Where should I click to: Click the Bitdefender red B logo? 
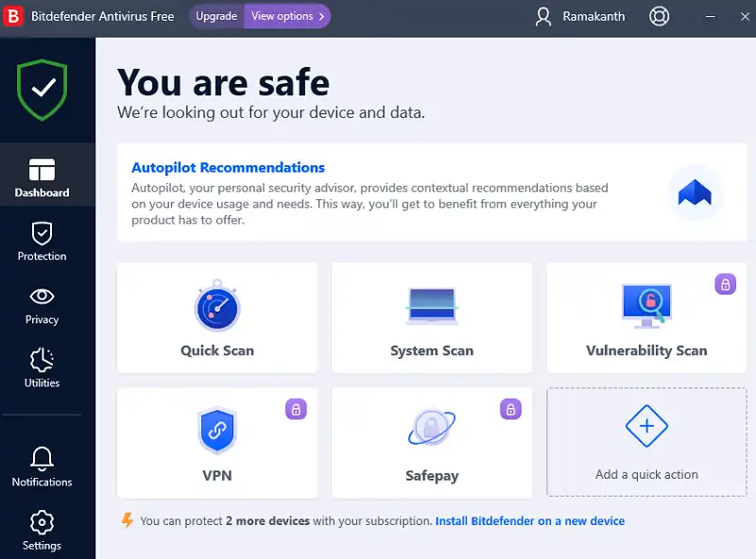[x=15, y=16]
